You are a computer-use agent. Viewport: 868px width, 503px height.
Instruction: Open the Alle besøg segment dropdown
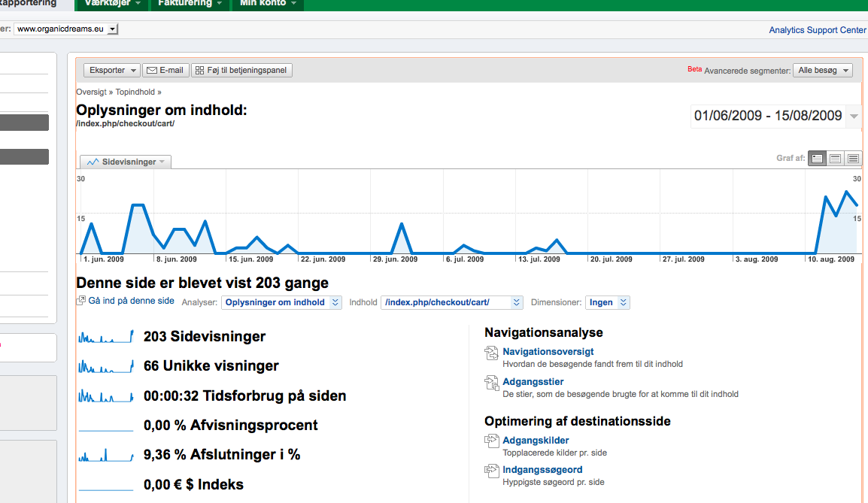tap(823, 70)
